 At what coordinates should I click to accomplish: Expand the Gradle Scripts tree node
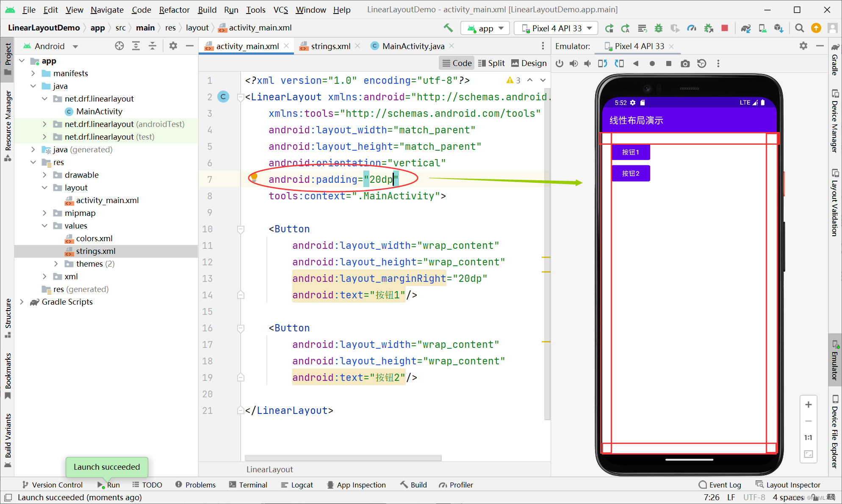[x=22, y=302]
